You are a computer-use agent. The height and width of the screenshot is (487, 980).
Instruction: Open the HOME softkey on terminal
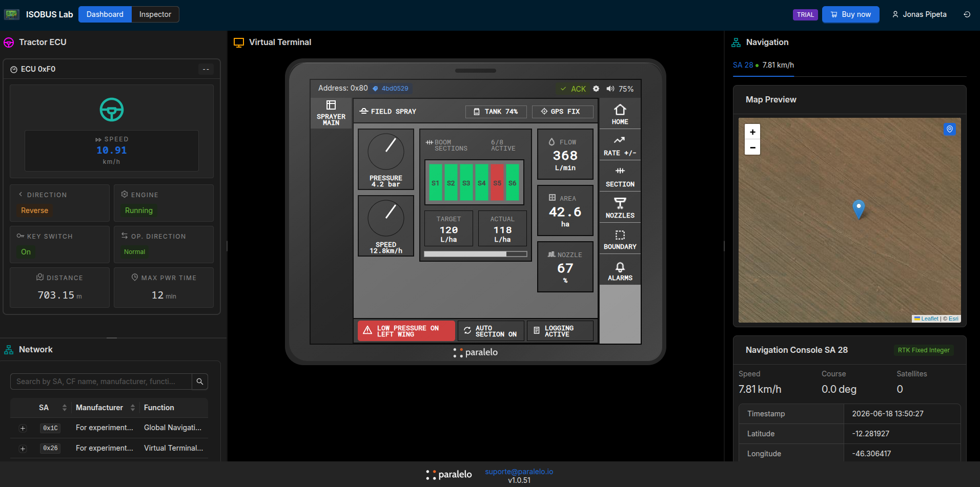620,114
